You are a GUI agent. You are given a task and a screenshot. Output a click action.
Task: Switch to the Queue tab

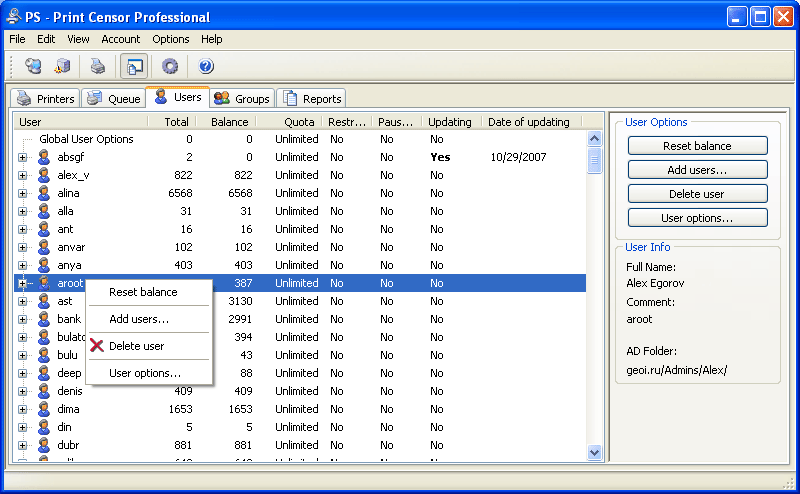click(x=113, y=98)
